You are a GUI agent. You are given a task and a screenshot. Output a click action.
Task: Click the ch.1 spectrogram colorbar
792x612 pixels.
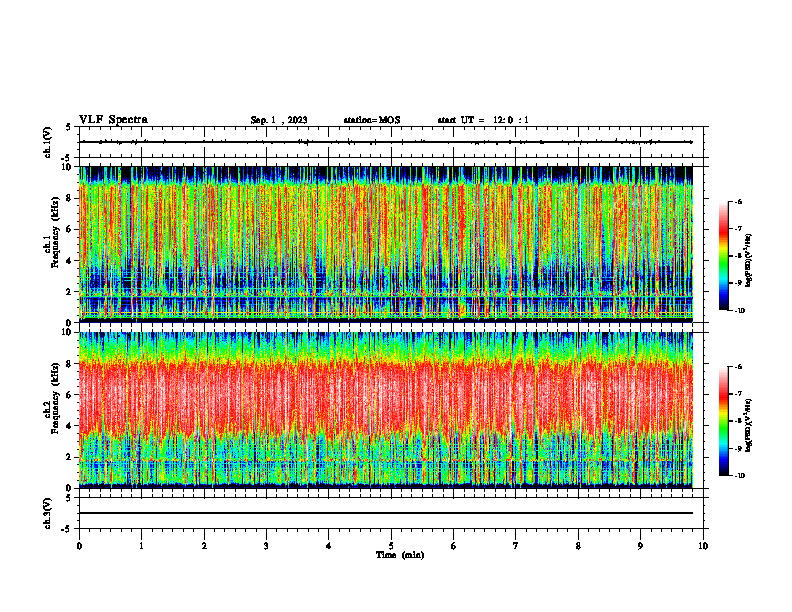pos(724,256)
